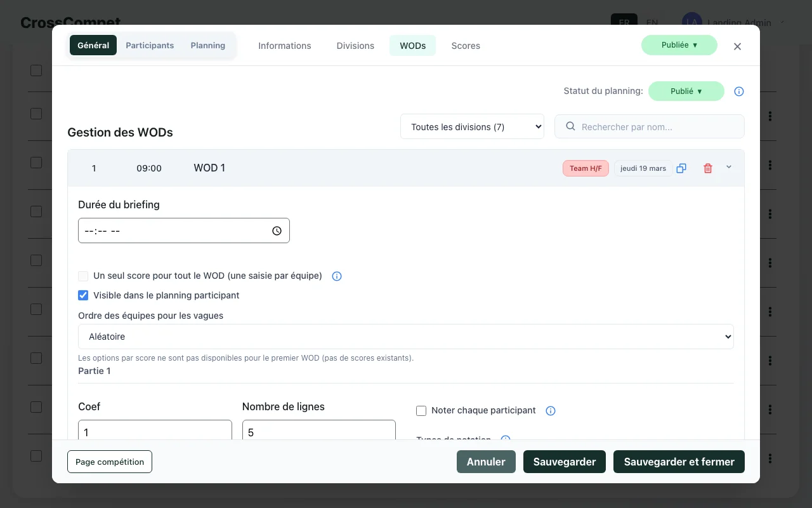812x508 pixels.
Task: Click the Page compétition button
Action: 110,462
